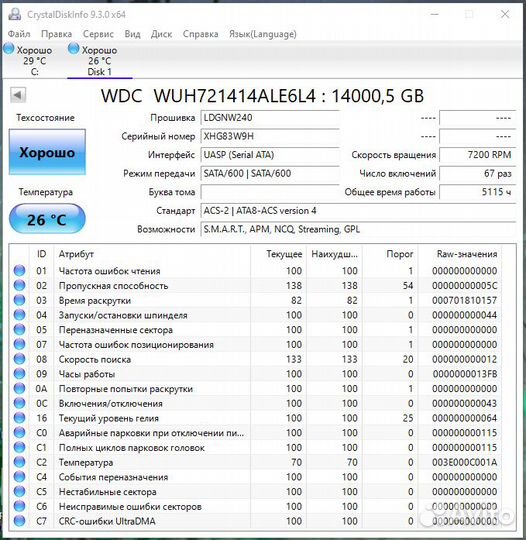Image resolution: width=526 pixels, height=540 pixels.
Task: Click the Прошивка field LDGNW240
Action: [270, 118]
